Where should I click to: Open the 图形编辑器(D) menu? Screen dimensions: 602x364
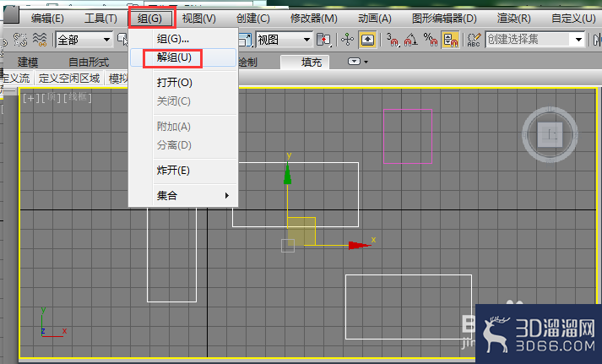click(444, 18)
